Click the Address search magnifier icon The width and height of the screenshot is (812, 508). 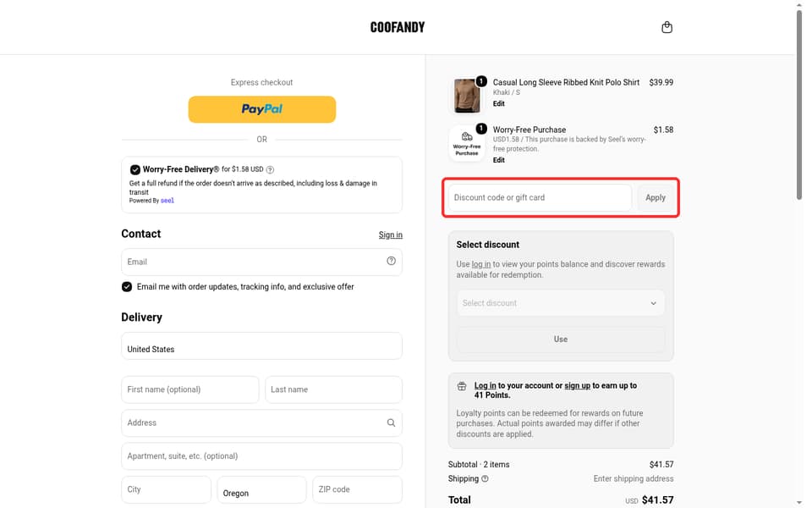click(391, 423)
